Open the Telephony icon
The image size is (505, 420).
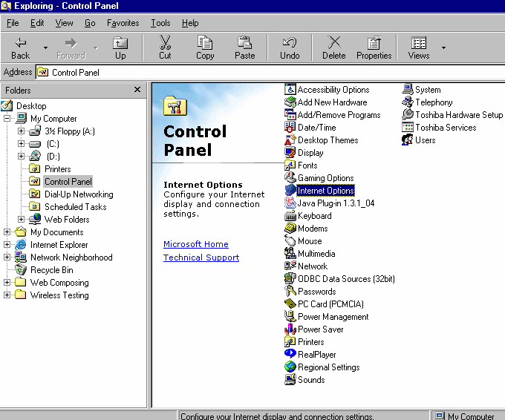point(408,102)
